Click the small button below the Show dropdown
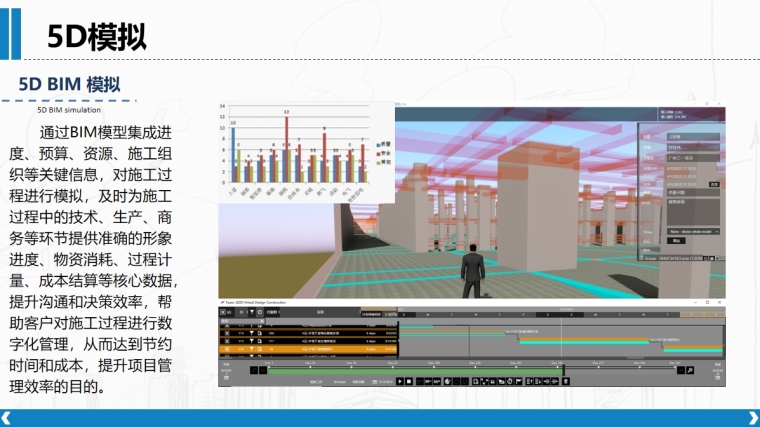The height and width of the screenshot is (427, 760). point(678,241)
